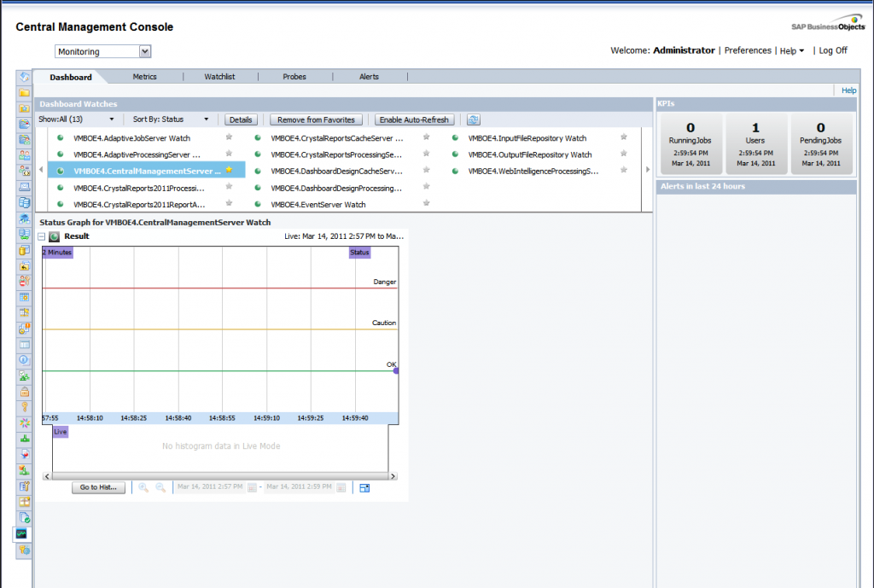Open the star-marked folder sidebar icon
The image size is (874, 588).
[24, 108]
